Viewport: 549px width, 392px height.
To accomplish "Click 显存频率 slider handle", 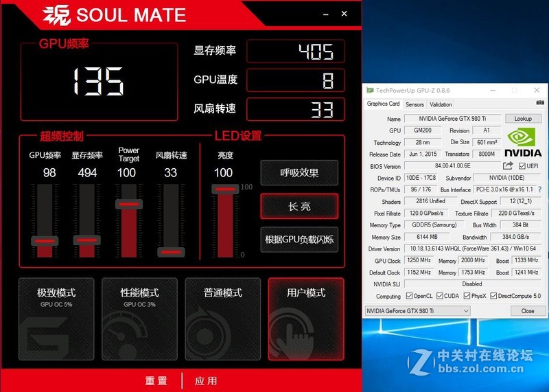I will (x=87, y=240).
